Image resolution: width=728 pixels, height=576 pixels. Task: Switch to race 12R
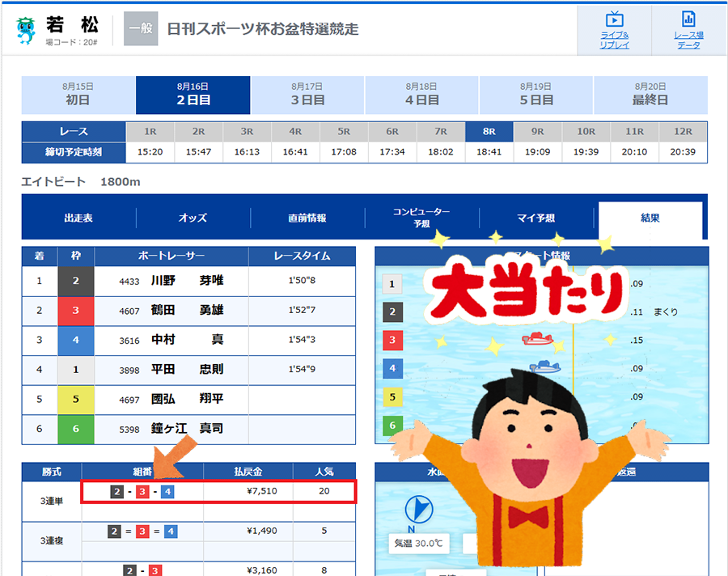(x=683, y=132)
